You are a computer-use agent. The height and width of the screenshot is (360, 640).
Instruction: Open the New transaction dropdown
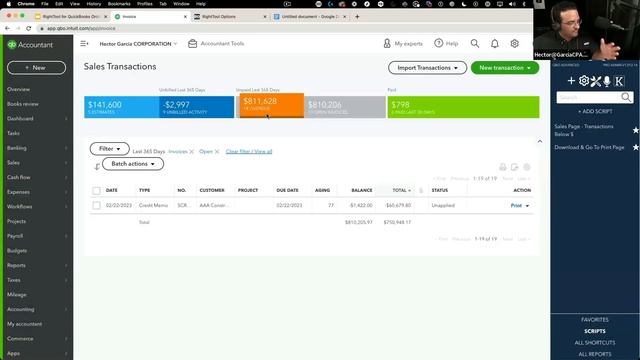(505, 68)
